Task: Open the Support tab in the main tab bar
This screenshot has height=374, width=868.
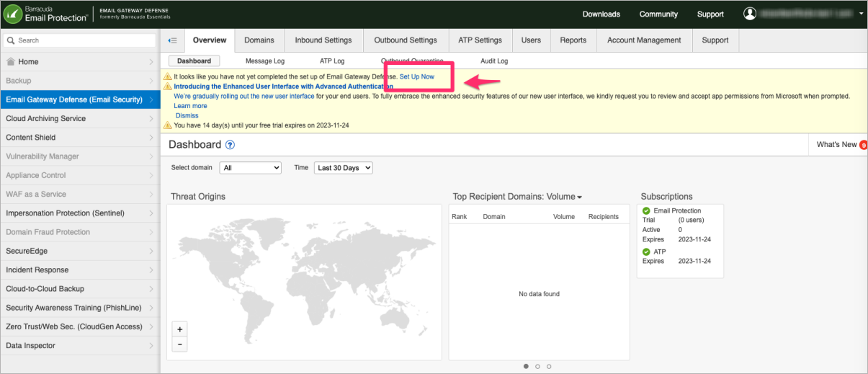Action: coord(715,40)
